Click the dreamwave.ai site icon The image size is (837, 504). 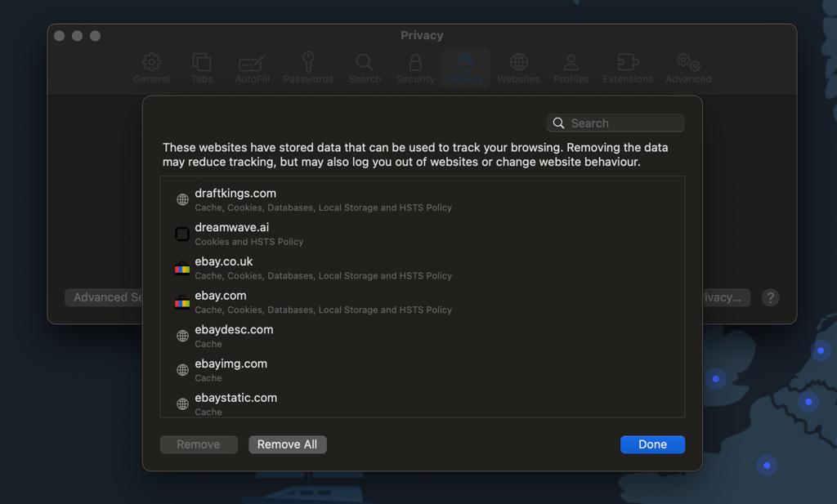pos(182,234)
